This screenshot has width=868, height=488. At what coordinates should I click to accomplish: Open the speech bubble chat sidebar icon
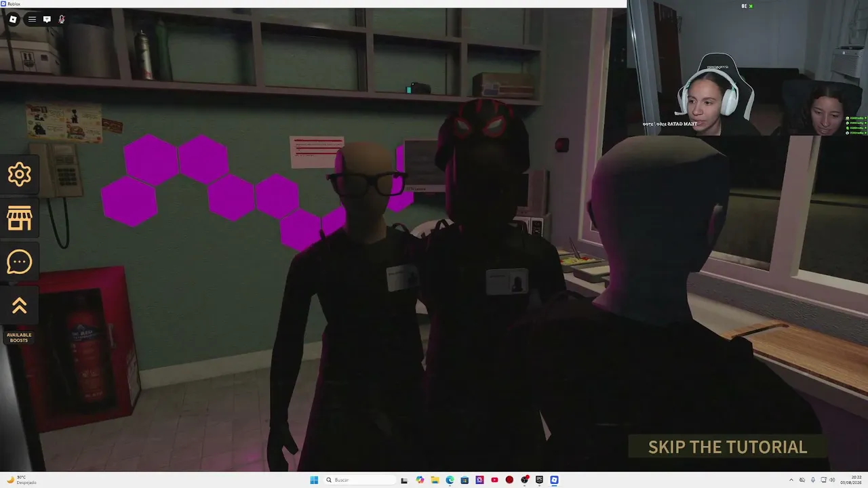[19, 262]
